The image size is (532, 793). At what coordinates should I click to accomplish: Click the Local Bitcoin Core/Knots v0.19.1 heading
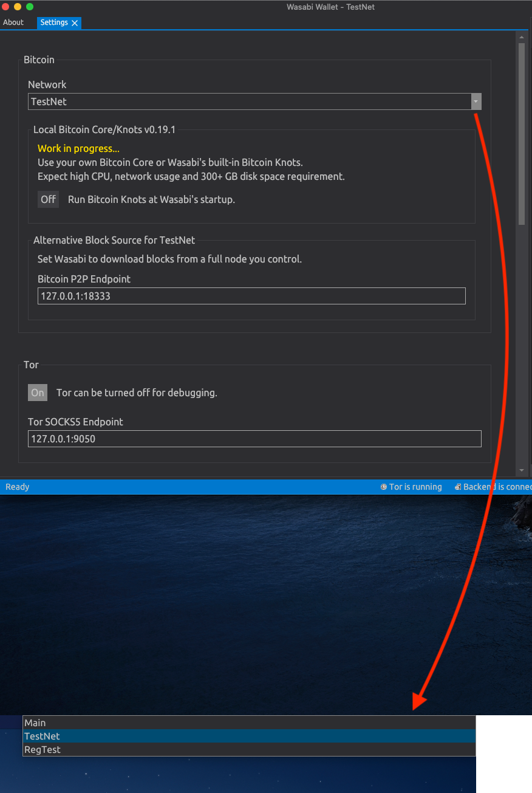[x=104, y=129]
